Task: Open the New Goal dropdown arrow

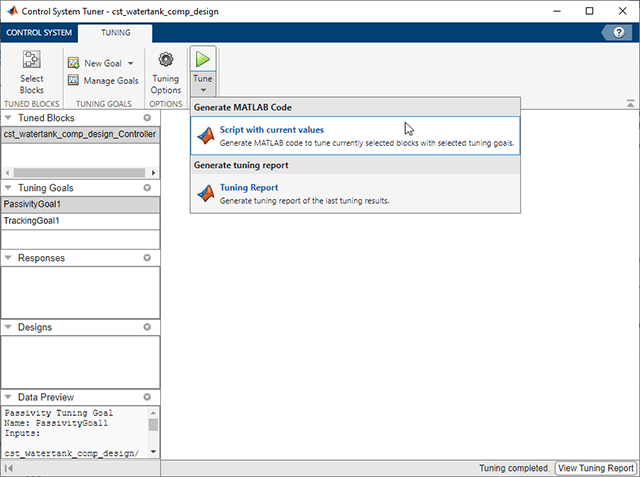Action: point(131,63)
